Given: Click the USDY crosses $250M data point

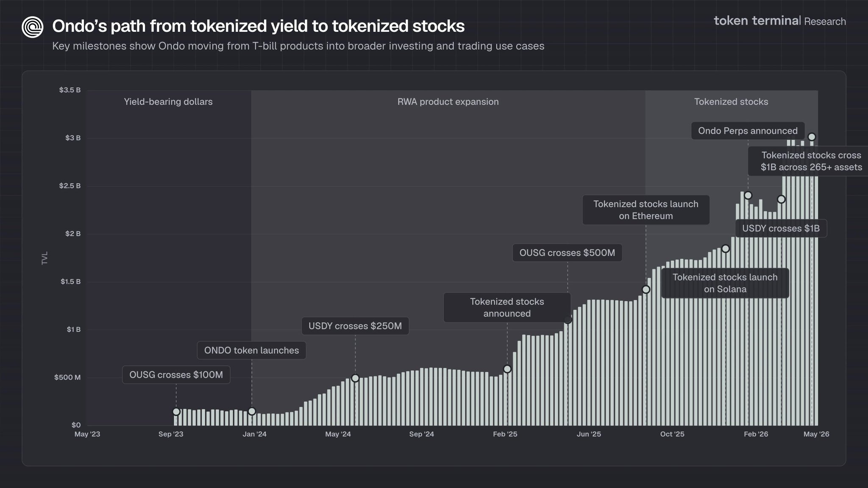Looking at the screenshot, I should [355, 378].
